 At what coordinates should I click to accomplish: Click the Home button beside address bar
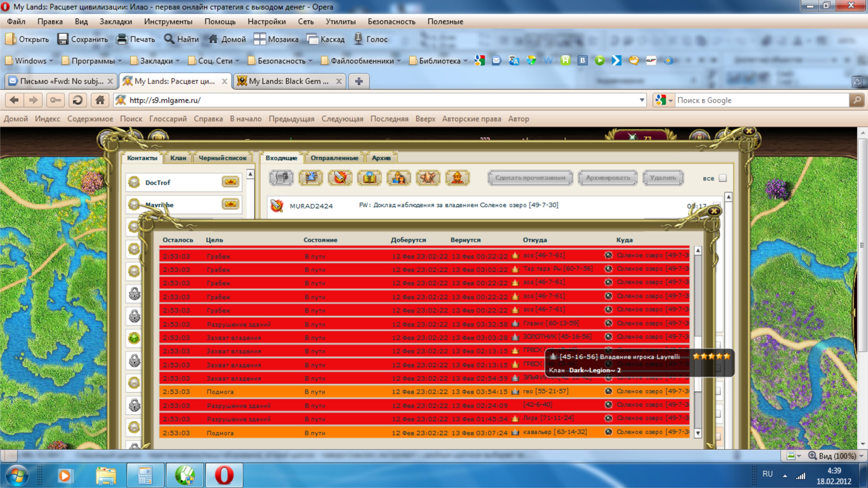[100, 100]
